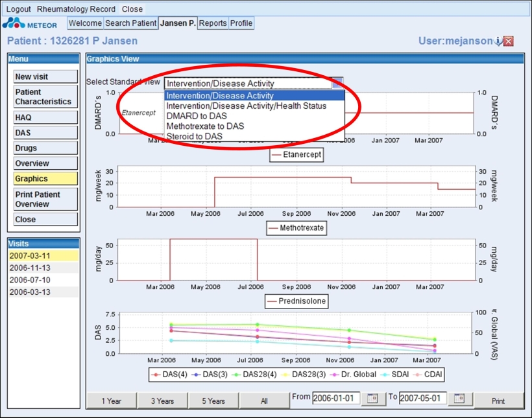The width and height of the screenshot is (532, 418).
Task: Click the Logout menu item
Action: [x=18, y=9]
